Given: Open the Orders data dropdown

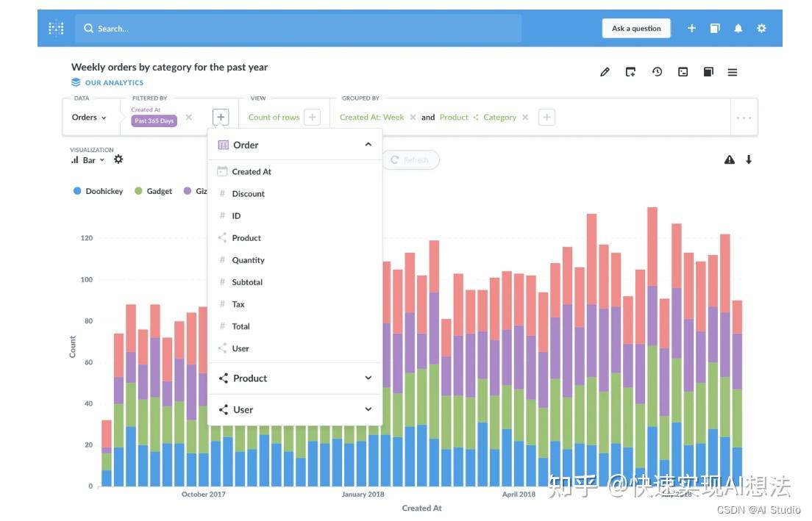Looking at the screenshot, I should [89, 118].
